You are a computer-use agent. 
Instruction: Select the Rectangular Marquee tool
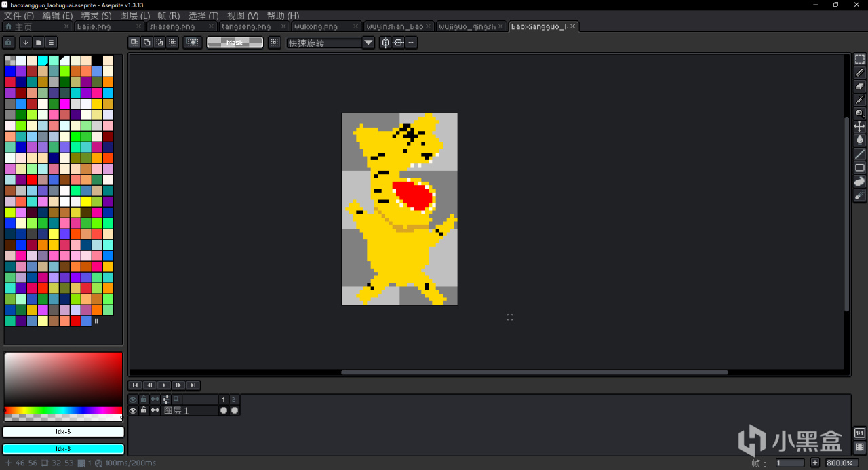[x=859, y=59]
